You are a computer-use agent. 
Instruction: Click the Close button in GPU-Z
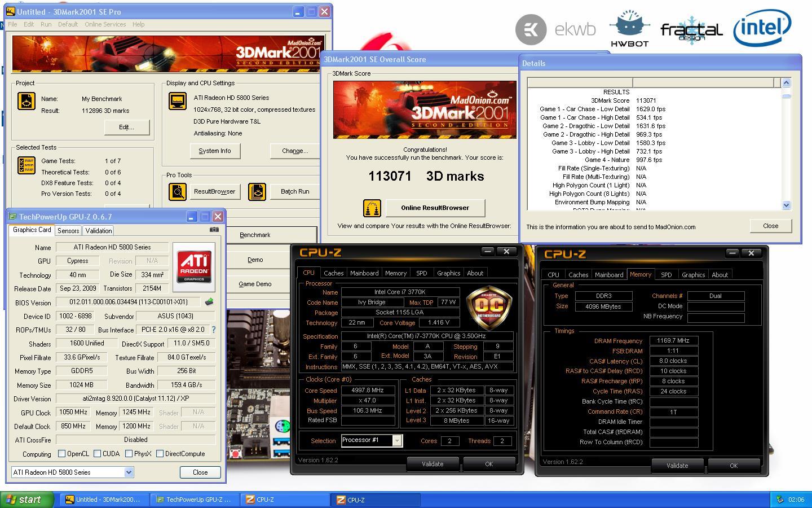point(200,472)
